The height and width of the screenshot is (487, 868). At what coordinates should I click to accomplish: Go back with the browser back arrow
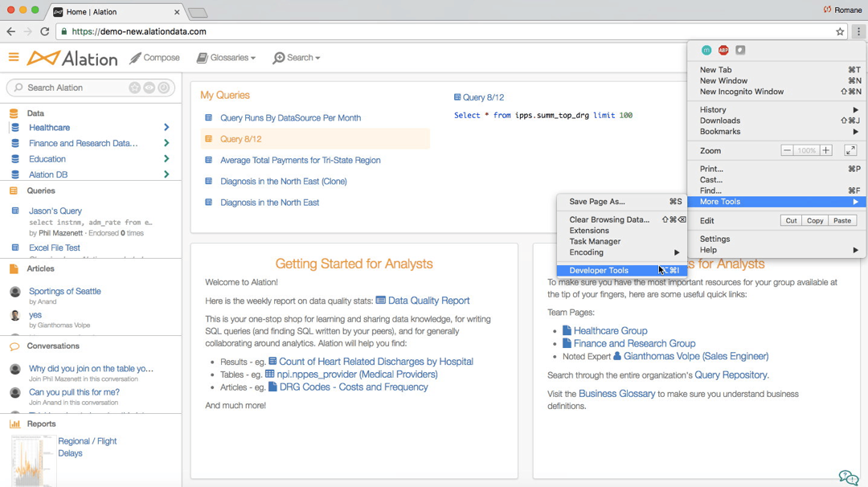point(11,31)
